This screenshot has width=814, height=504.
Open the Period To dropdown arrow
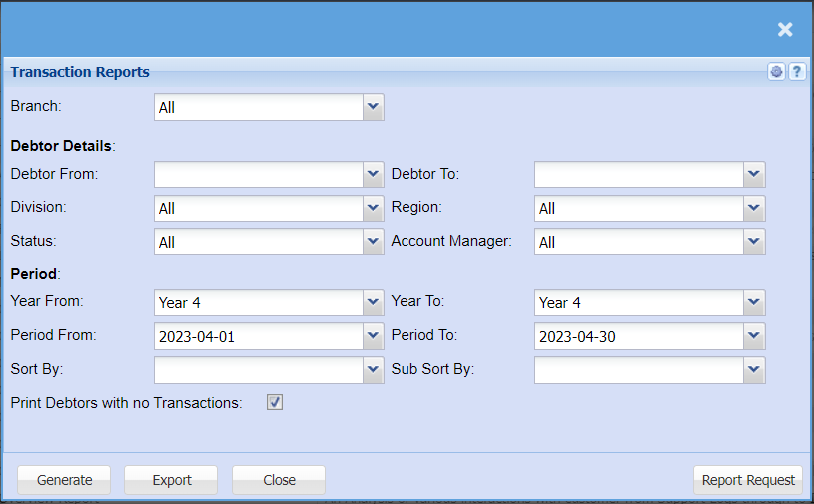(x=753, y=336)
